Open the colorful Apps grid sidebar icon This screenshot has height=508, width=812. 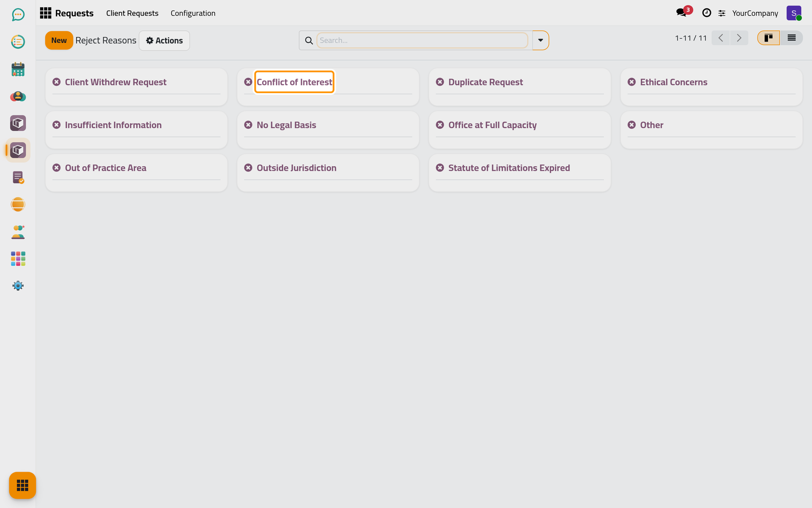[x=18, y=259]
